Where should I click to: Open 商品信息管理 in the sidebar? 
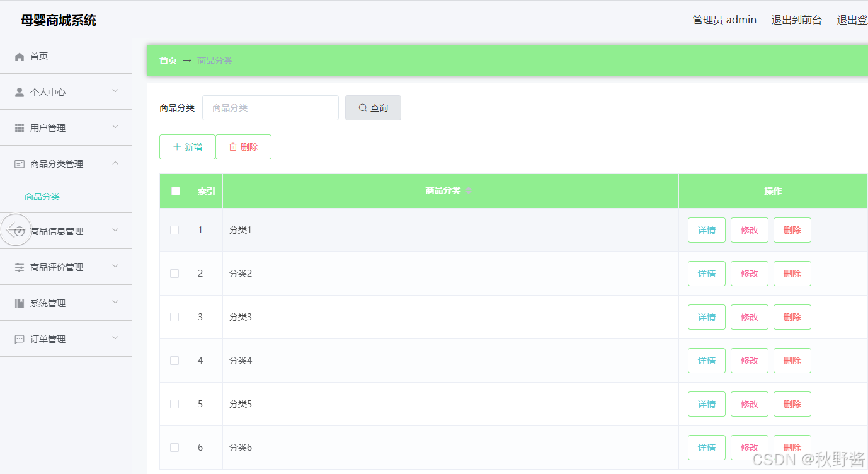[x=66, y=231]
